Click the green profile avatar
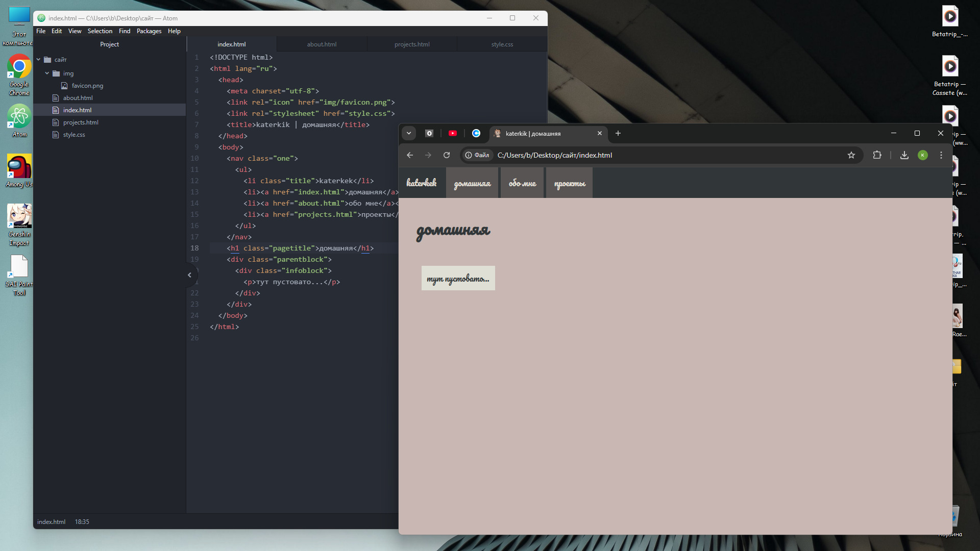Viewport: 980px width, 551px height. [x=922, y=155]
